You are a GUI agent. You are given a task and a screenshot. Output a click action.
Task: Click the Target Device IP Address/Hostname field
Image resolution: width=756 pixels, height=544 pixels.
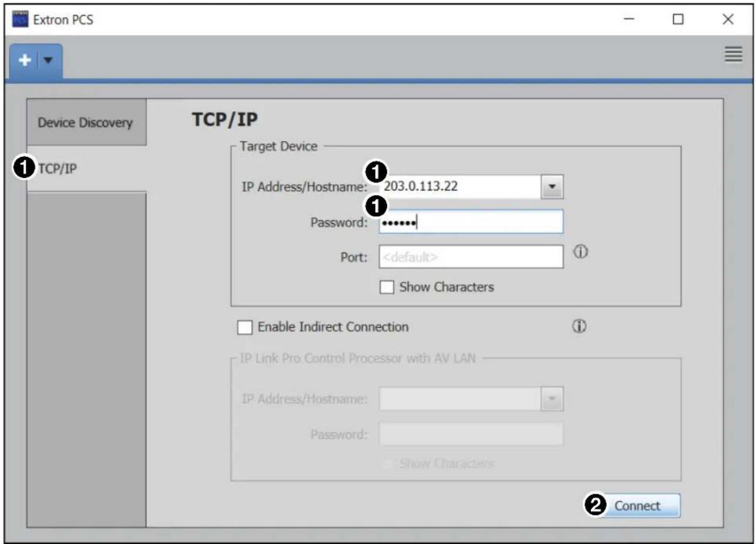pos(459,187)
